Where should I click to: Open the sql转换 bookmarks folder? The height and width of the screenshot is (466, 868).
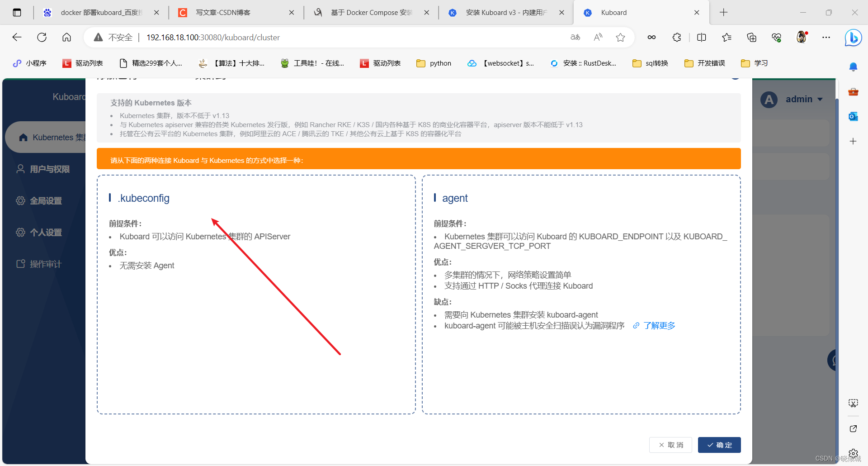[650, 63]
